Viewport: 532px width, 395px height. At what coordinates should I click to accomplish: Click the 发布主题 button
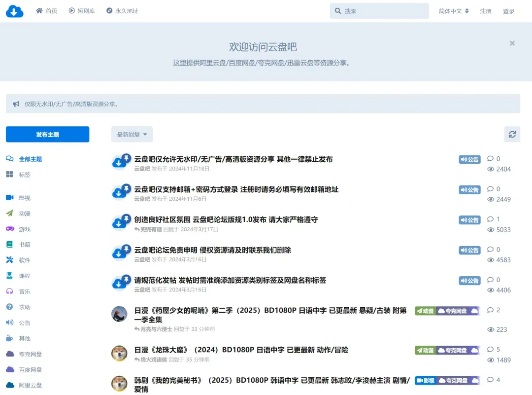(47, 134)
